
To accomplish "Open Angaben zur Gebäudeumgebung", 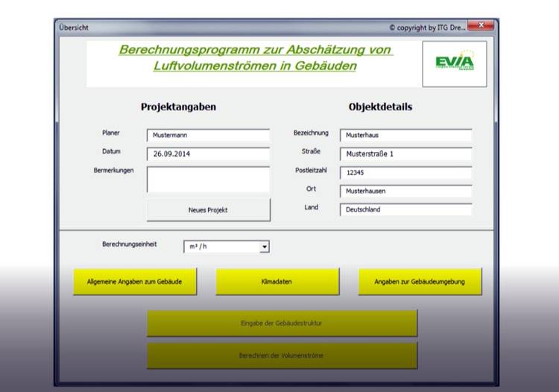I will (x=420, y=282).
